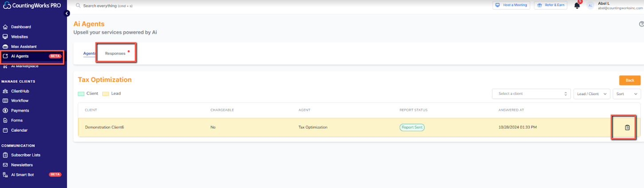Click the AGENT column header
Screen dimensions: 644x188
click(304, 110)
